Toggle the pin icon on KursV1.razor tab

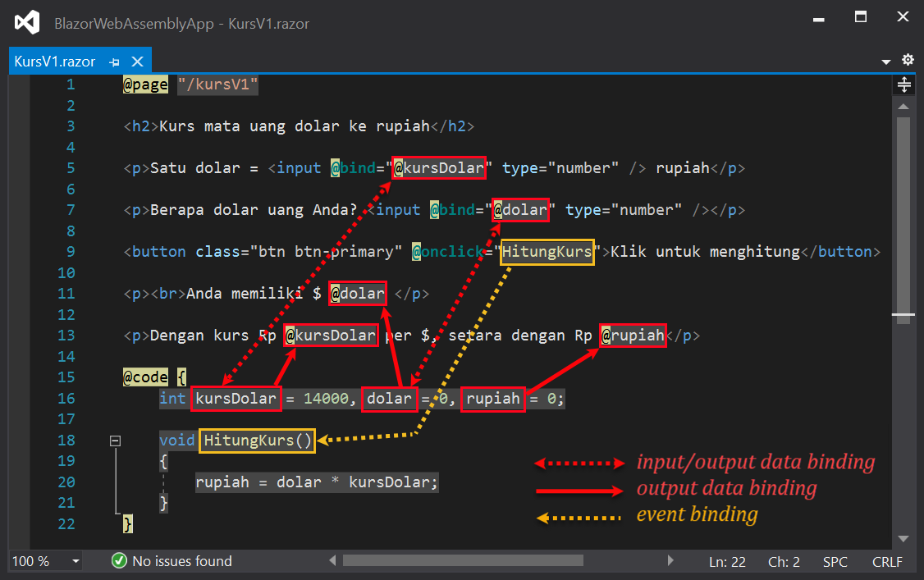click(114, 60)
